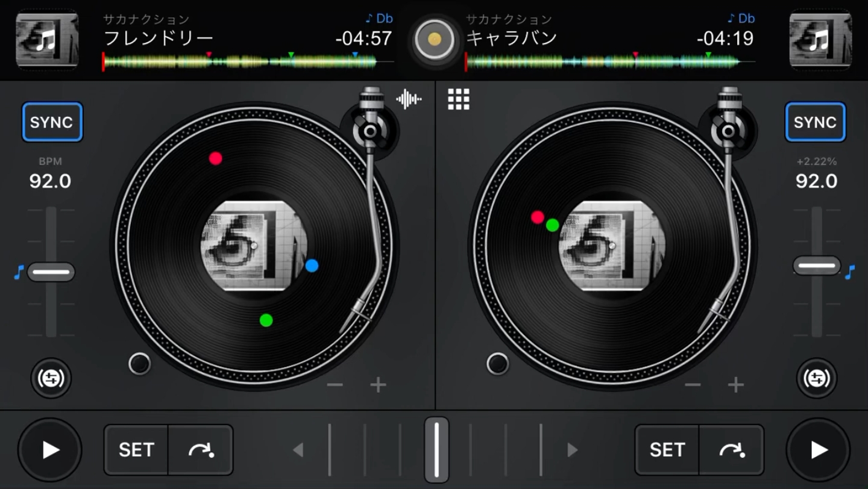Screen dimensions: 868x489
Task: Click right deck pitch bend plus
Action: coord(736,385)
